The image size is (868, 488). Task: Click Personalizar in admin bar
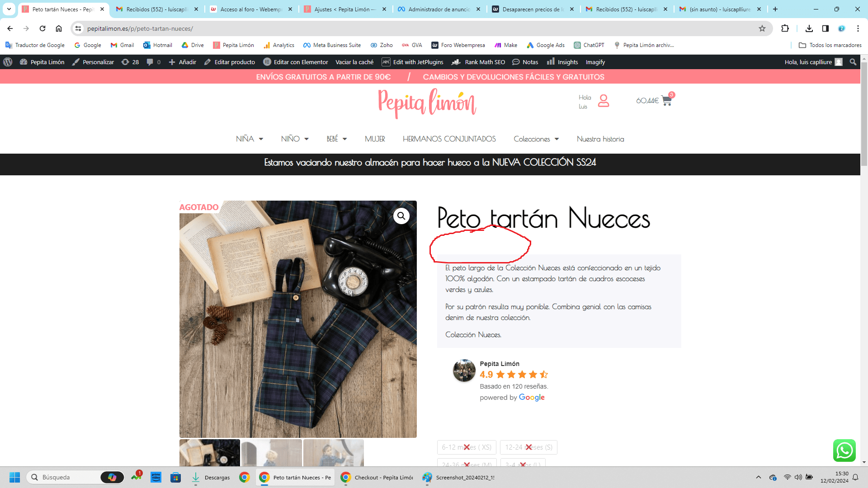point(93,62)
